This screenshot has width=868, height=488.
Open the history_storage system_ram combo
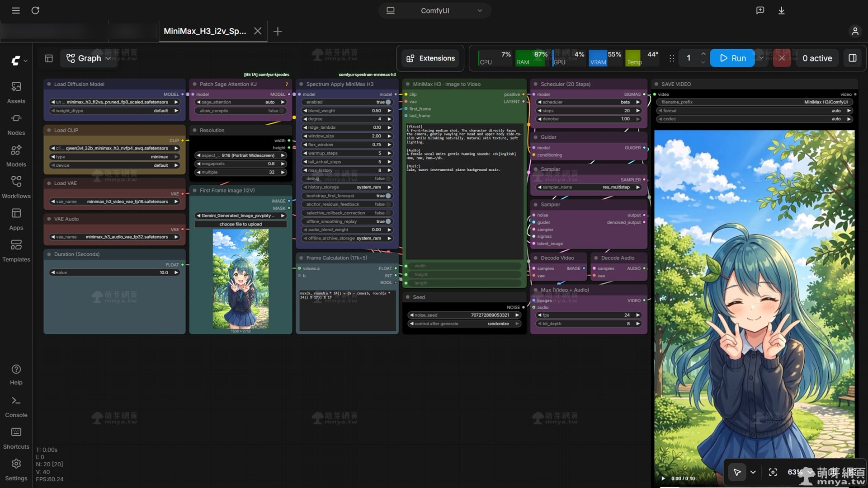pos(347,187)
